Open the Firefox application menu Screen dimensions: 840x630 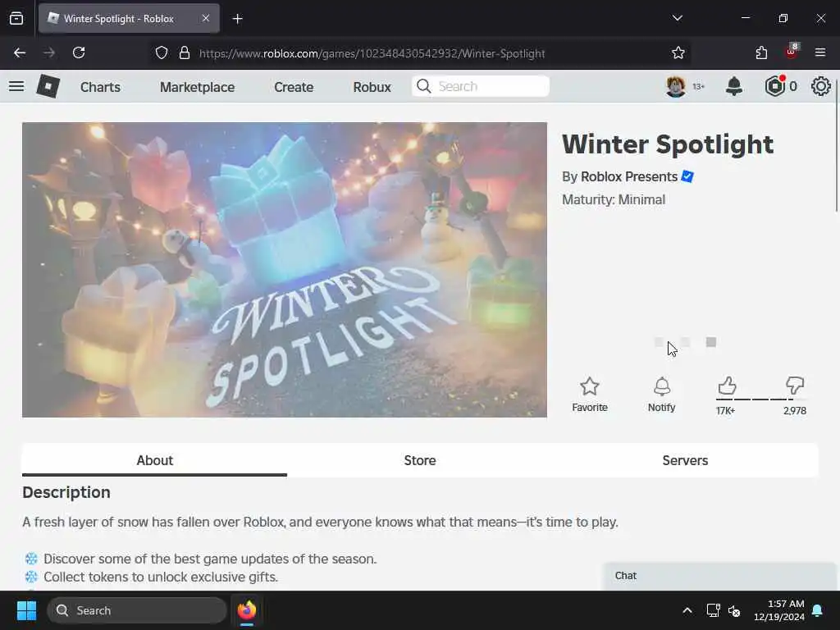(820, 53)
